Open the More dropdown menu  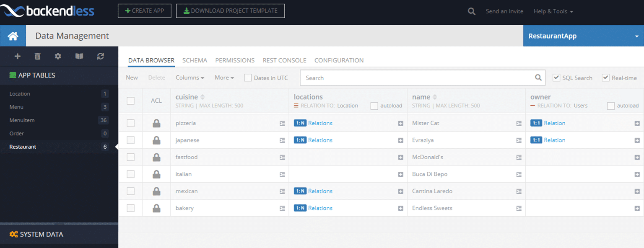[x=224, y=77]
